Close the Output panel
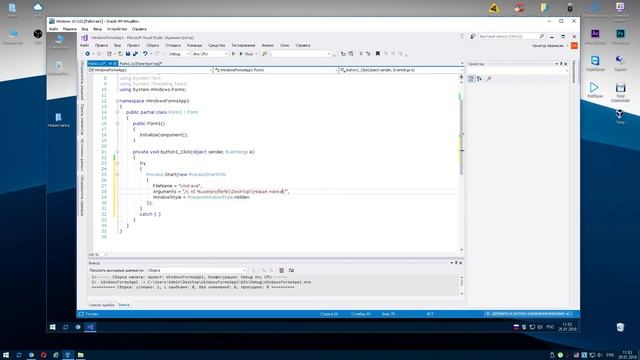This screenshot has height=360, width=640. (461, 263)
